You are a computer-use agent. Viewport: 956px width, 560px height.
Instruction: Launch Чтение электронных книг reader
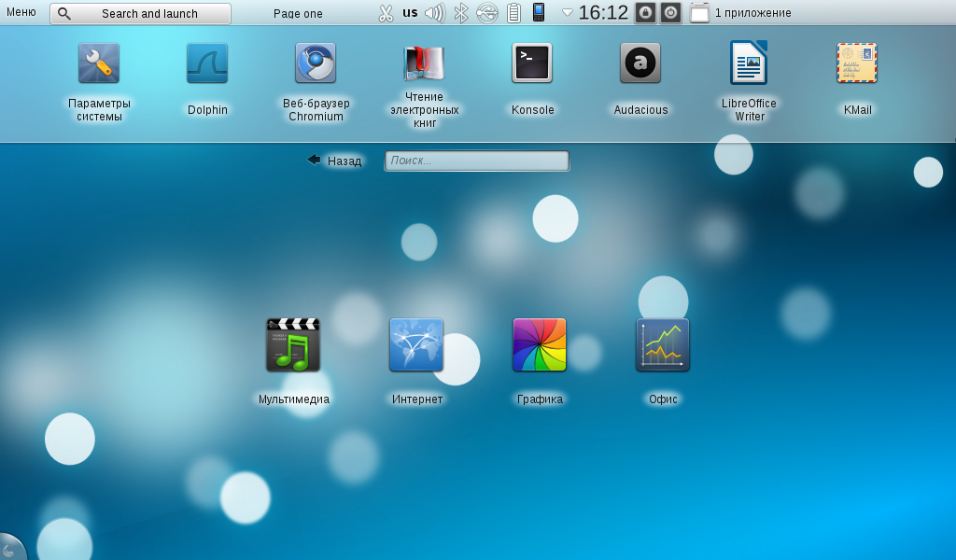pyautogui.click(x=425, y=63)
